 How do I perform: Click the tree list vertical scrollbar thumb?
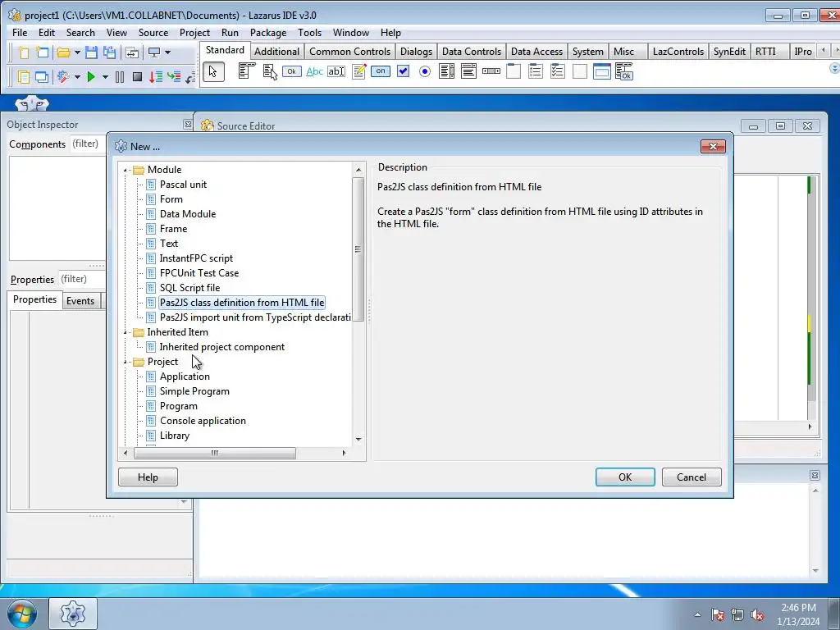coord(358,249)
